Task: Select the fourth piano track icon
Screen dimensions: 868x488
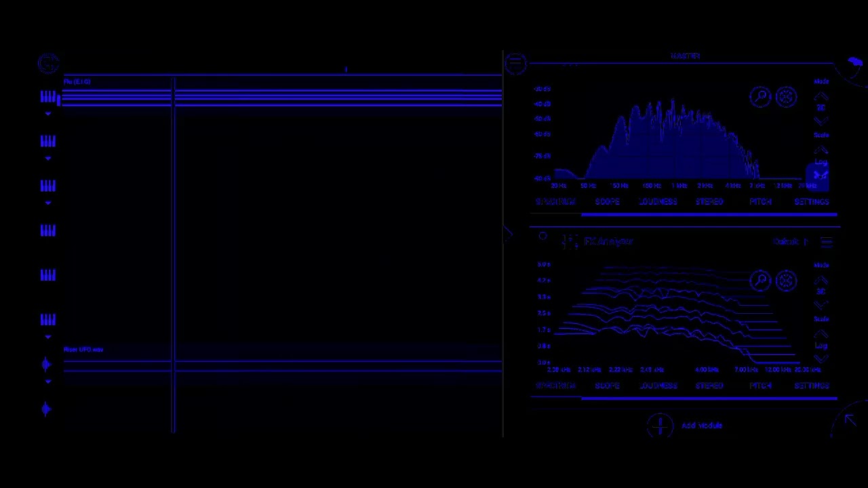Action: (47, 230)
